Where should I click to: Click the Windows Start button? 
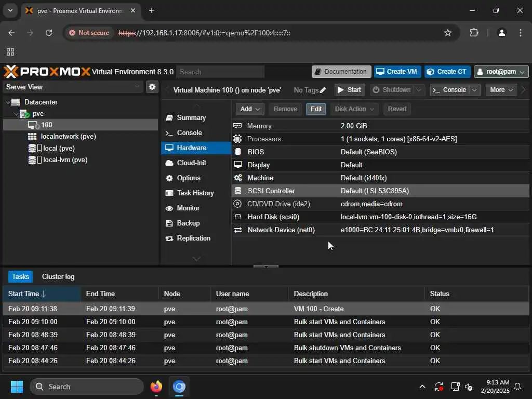pos(17,387)
